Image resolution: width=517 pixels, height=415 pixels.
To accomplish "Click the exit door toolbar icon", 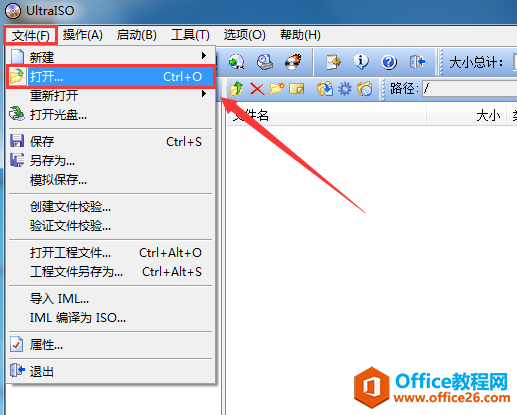I will [x=417, y=62].
